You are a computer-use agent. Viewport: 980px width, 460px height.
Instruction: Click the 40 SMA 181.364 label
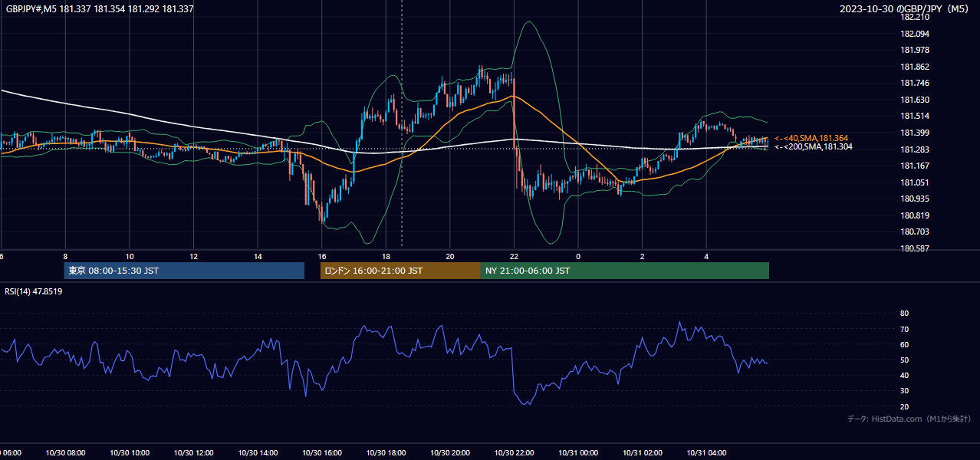pos(811,138)
